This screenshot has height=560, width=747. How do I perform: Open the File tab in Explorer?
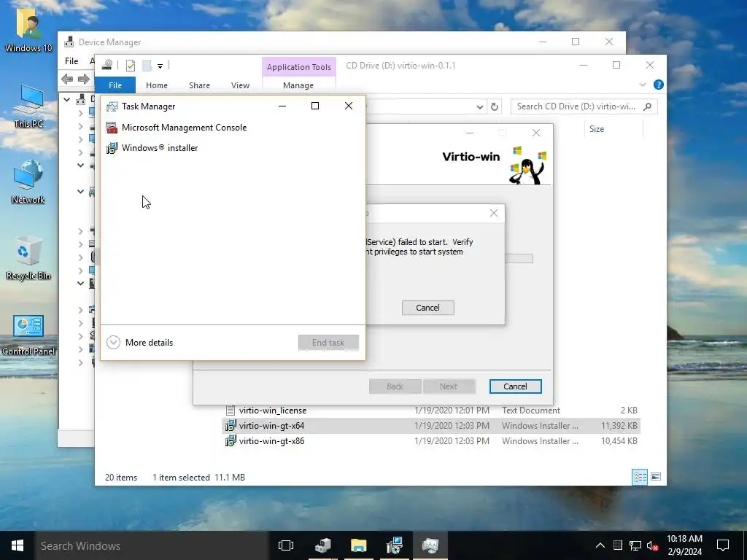tap(115, 85)
